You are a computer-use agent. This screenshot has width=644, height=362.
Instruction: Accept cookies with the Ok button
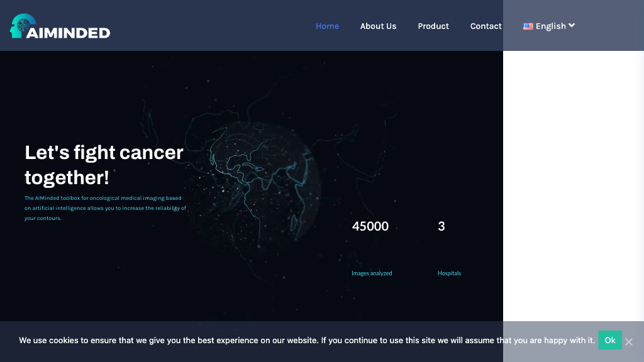point(609,340)
